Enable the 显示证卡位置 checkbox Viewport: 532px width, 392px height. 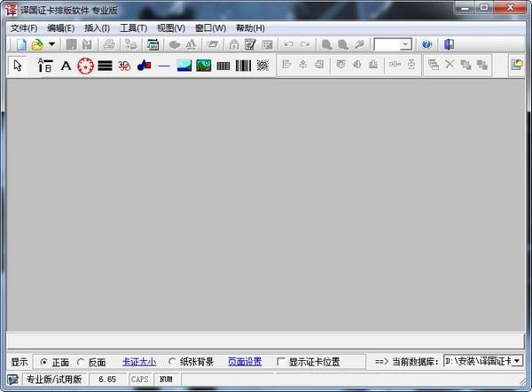coord(281,362)
